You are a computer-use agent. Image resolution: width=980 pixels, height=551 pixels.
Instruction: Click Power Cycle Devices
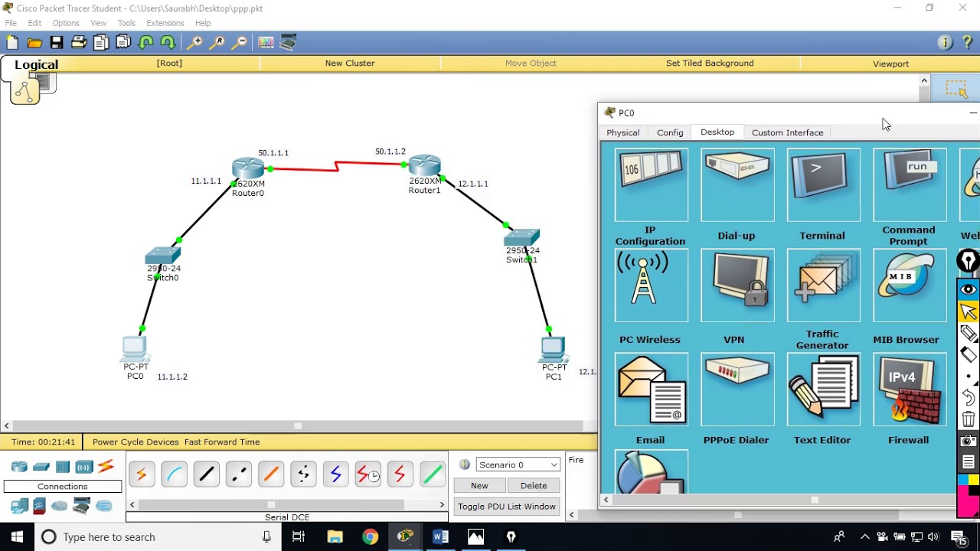136,442
